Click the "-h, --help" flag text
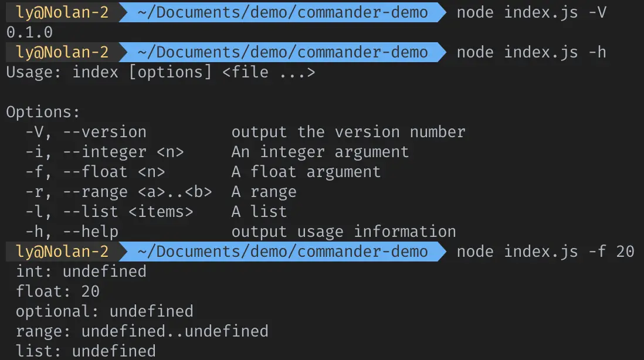 72,232
